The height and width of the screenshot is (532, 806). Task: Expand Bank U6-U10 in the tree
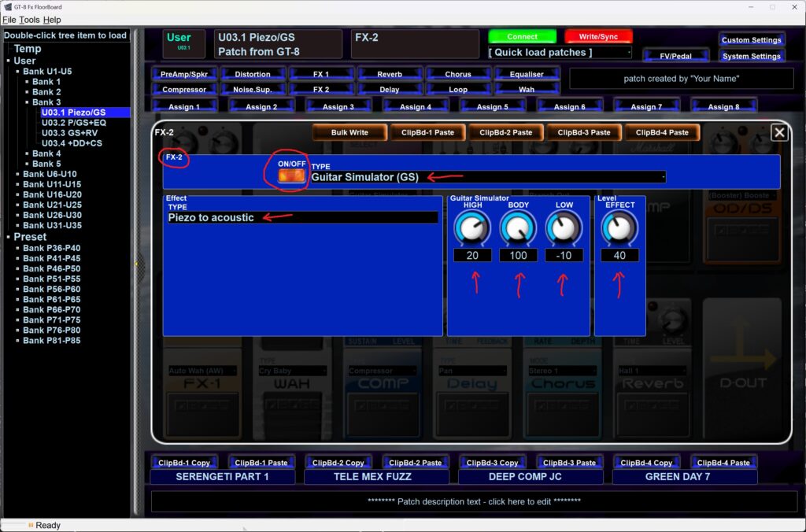(x=50, y=174)
